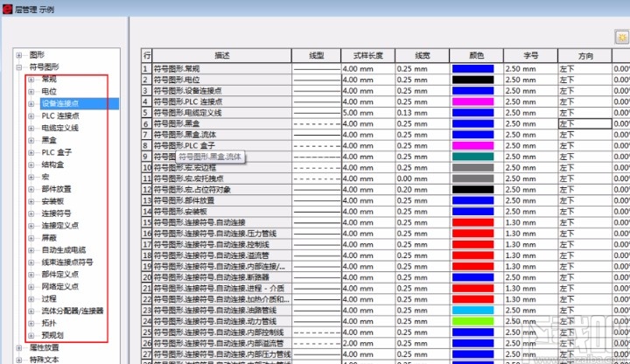Click 2.00 mm pattern length in row 26
This screenshot has height=364, width=630.
click(368, 343)
